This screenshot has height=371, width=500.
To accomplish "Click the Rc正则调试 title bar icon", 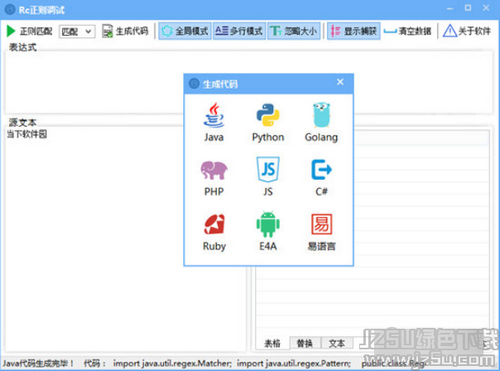I will [x=10, y=10].
